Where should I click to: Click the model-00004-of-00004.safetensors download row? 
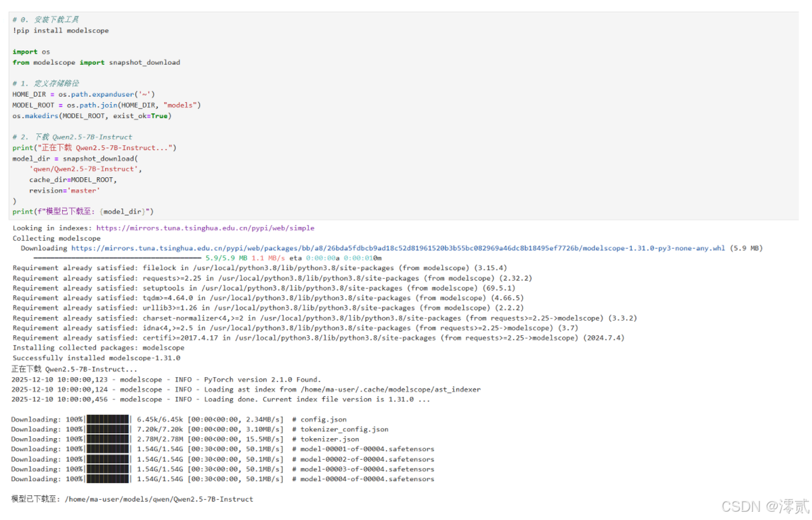tap(223, 479)
